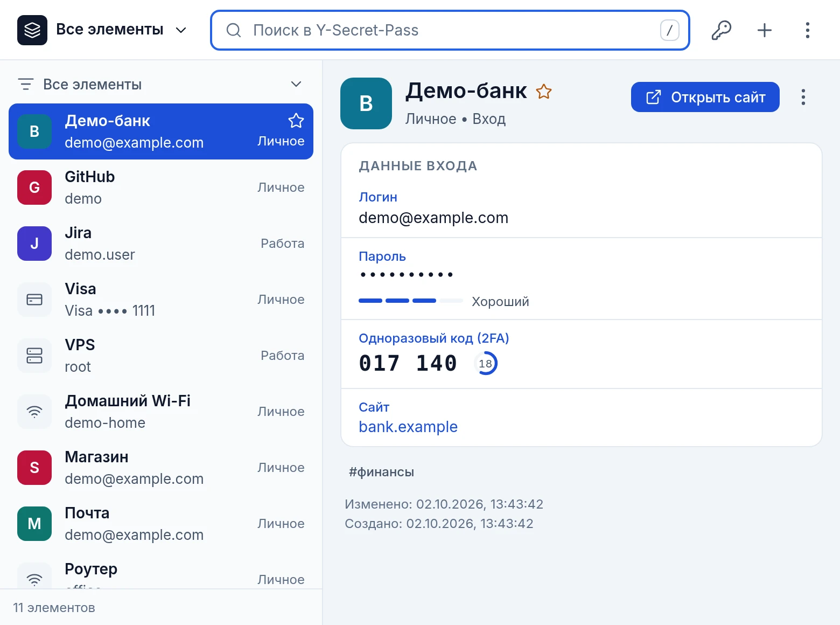Focus the Поиск в Y-Secret-Pass search field
Image resolution: width=840 pixels, height=625 pixels.
(x=450, y=30)
